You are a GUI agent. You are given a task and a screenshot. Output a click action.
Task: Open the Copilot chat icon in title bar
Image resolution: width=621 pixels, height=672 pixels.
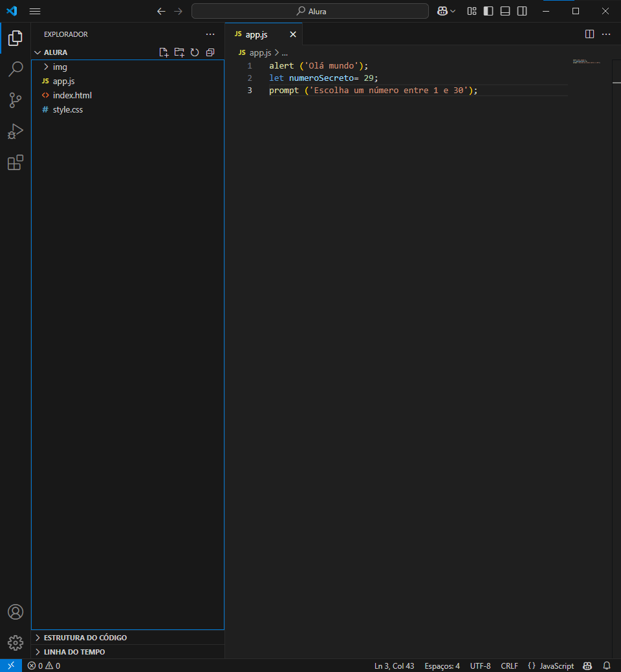point(442,11)
